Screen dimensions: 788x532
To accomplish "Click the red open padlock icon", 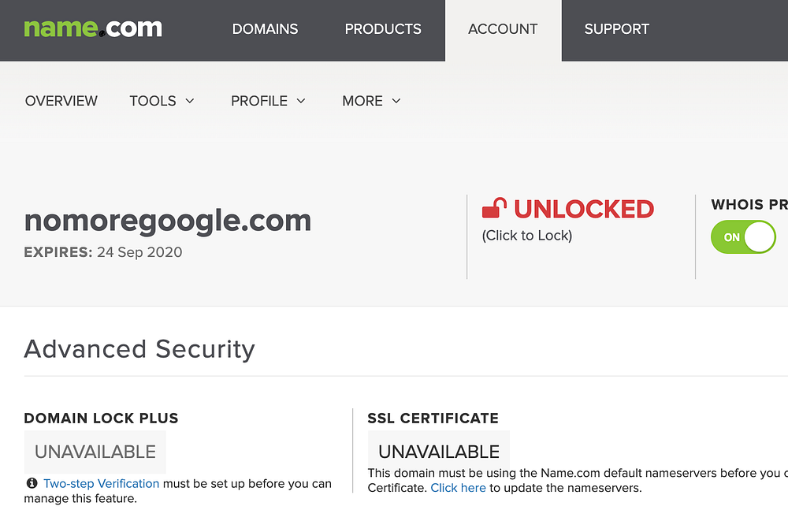I will click(494, 209).
